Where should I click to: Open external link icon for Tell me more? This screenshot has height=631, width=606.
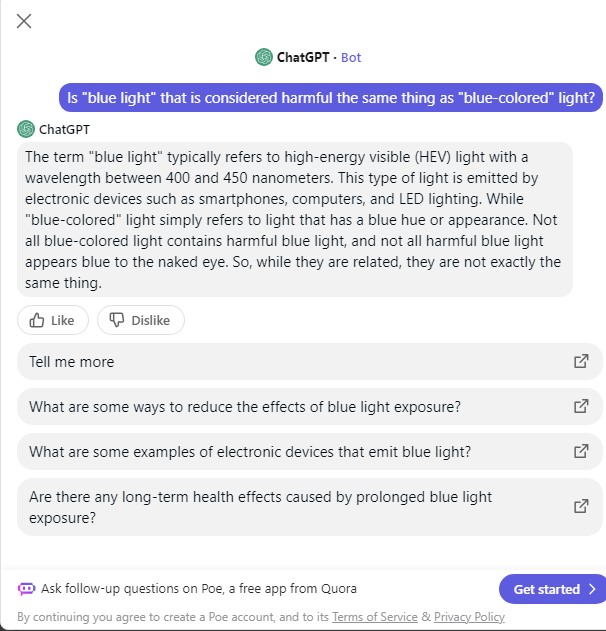pyautogui.click(x=581, y=361)
